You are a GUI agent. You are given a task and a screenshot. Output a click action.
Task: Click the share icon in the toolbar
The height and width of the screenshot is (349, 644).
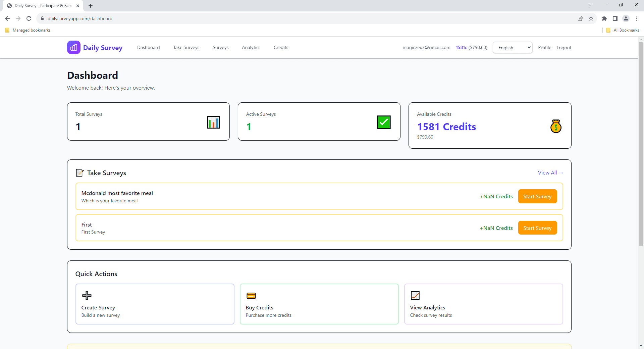pyautogui.click(x=580, y=18)
